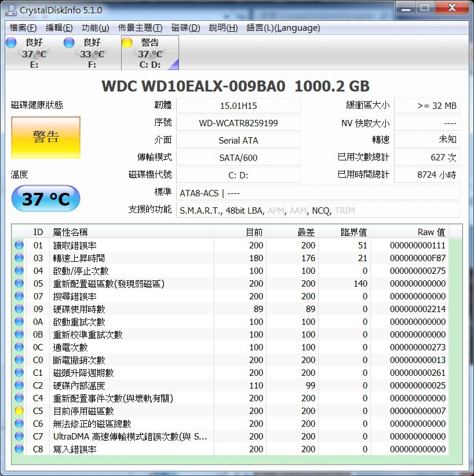Viewport: 474px width, 476px height.
Task: Open the 磁碟(D) menu
Action: [185, 28]
